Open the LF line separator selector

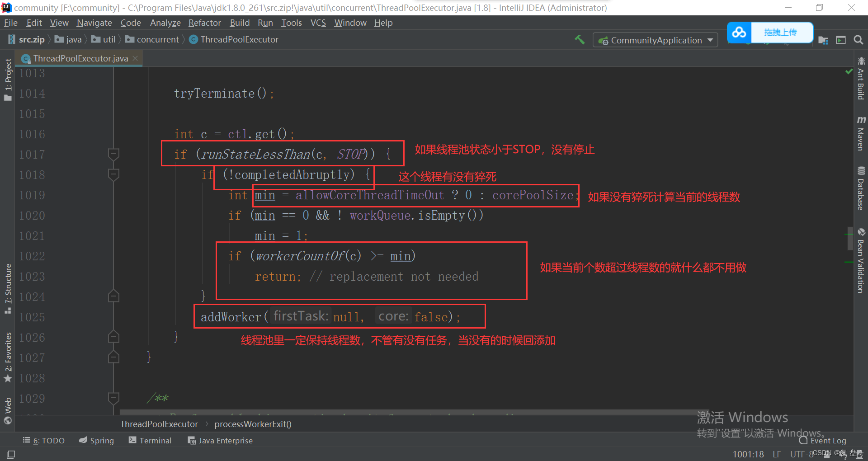click(x=777, y=454)
